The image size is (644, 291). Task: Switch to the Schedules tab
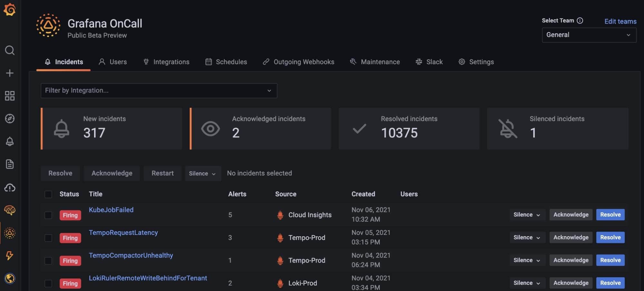pyautogui.click(x=226, y=62)
